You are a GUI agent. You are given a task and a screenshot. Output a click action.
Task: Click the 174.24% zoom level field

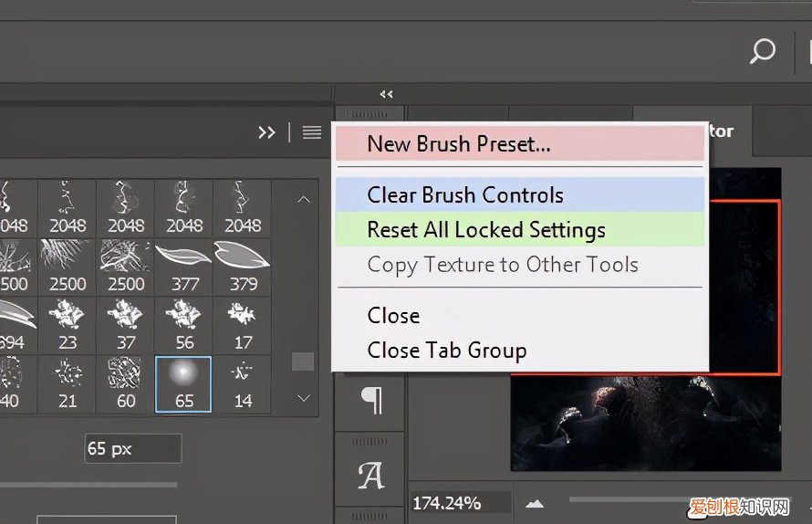point(449,503)
